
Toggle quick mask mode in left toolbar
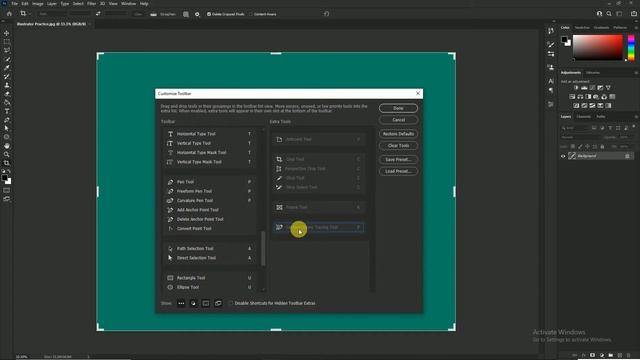pos(7,191)
